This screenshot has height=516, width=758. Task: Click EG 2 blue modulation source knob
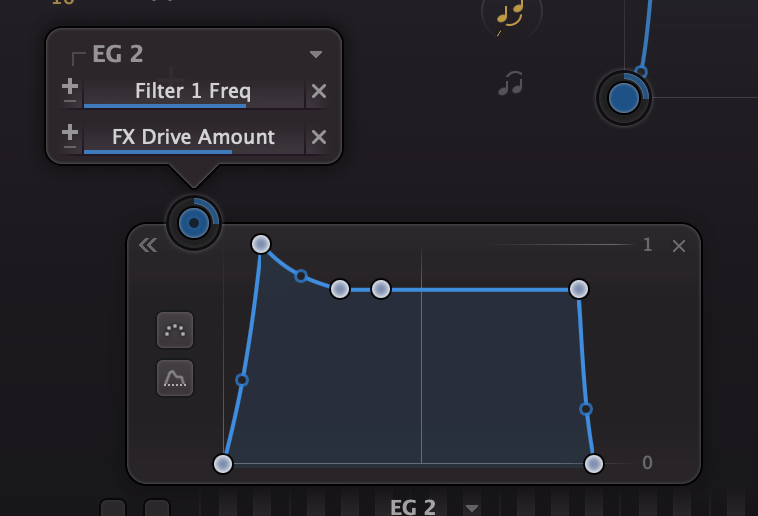194,223
